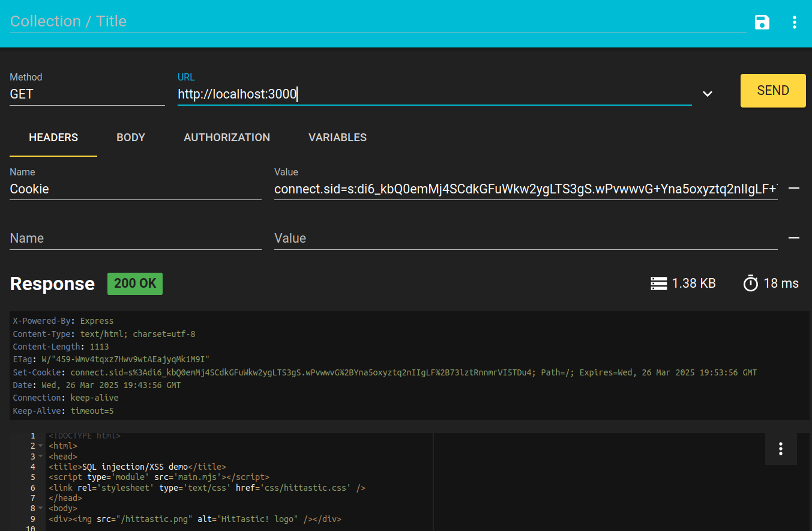This screenshot has width=812, height=531.
Task: Click the script main.mjs code line
Action: (x=159, y=478)
